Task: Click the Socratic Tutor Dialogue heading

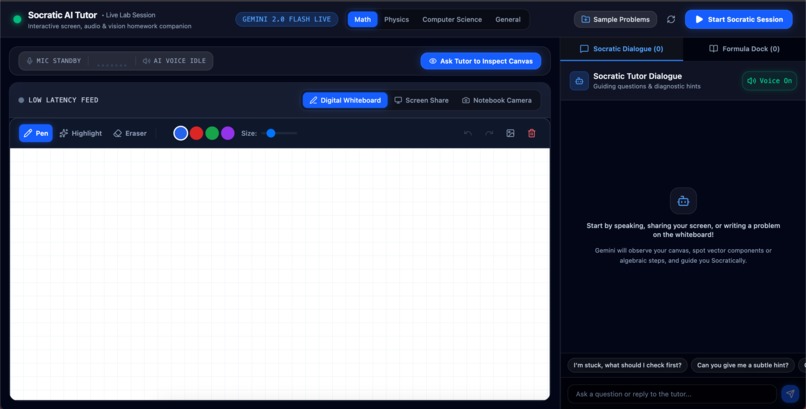Action: 637,76
